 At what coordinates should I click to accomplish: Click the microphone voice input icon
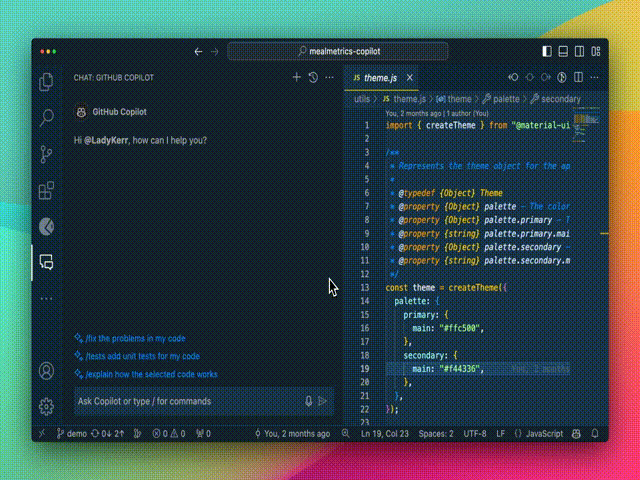click(308, 401)
